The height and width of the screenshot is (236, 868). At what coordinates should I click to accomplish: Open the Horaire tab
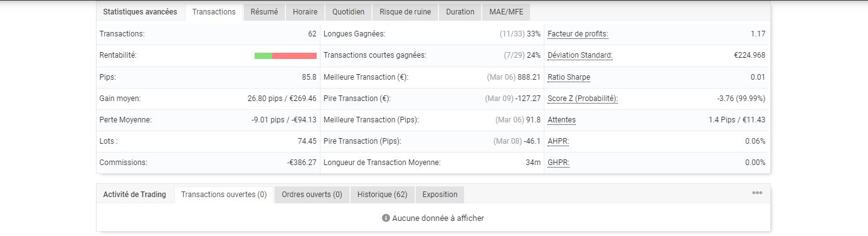coord(305,12)
